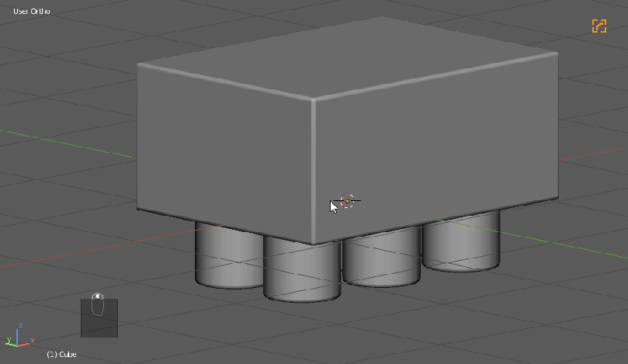Click the mouse indicator overlay icon
628x364 pixels.
point(98,304)
